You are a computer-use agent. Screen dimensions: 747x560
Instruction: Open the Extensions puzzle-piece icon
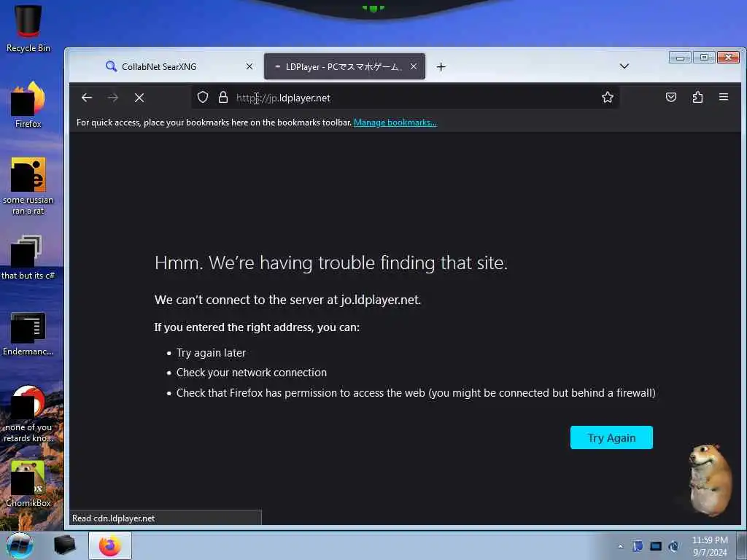697,97
